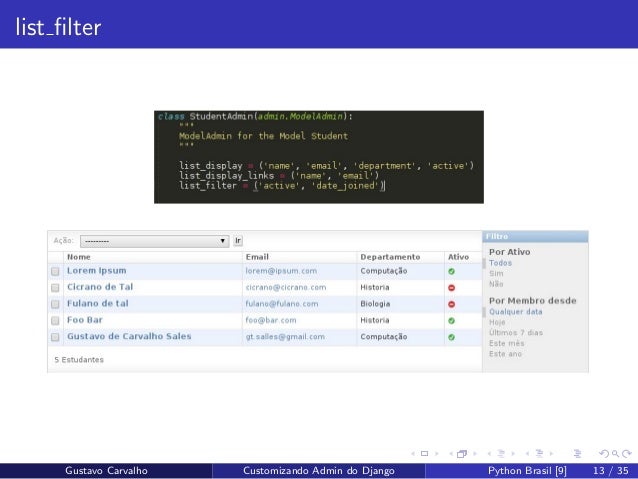Click the presentation outline icon before back arrow
638x479 pixels.
577,453
